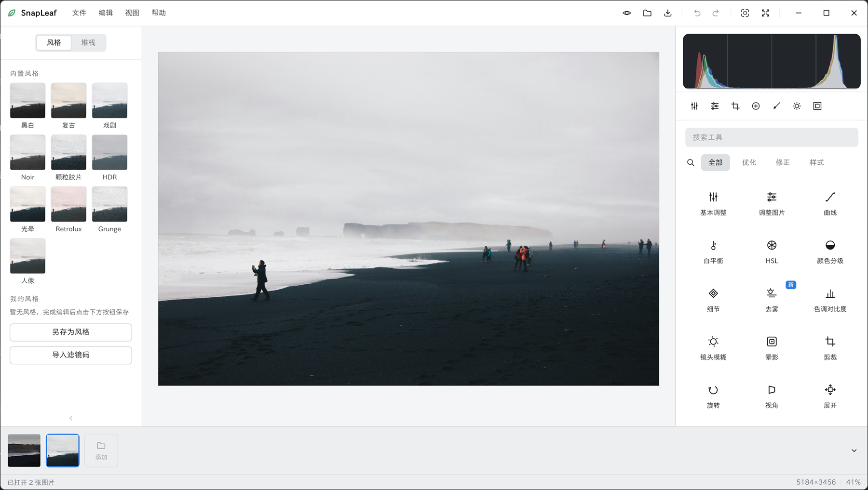
Task: Open the 旋转 rotate tool
Action: pos(713,397)
